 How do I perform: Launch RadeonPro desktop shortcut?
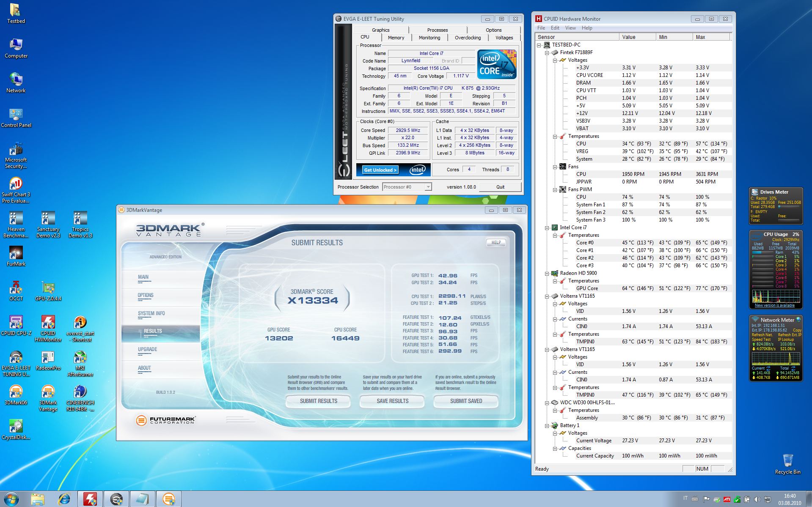tap(48, 360)
